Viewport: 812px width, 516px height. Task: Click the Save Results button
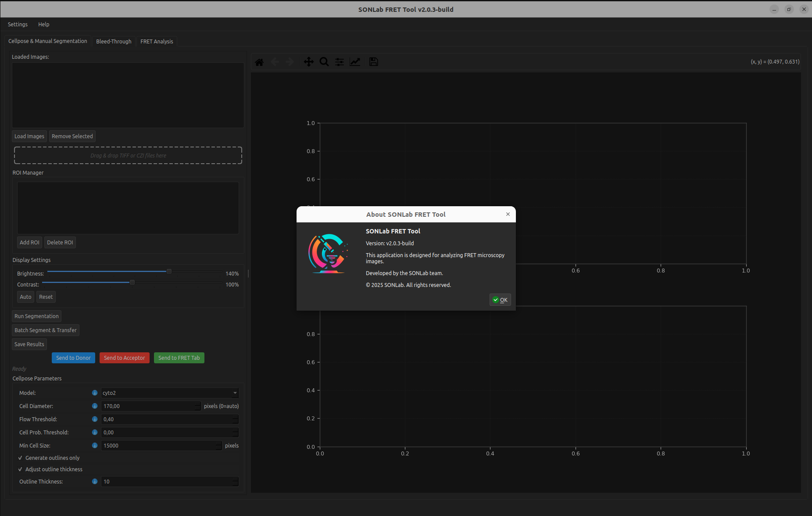29,344
